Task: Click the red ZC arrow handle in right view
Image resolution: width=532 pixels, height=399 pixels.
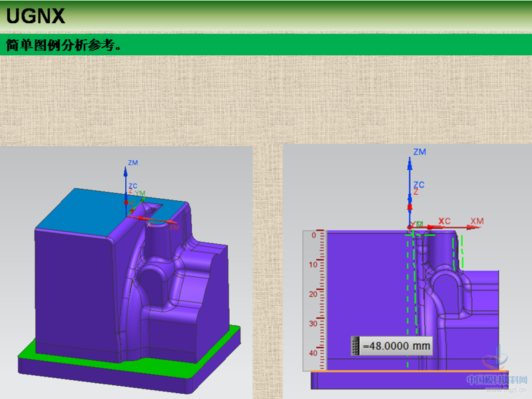Action: pyautogui.click(x=410, y=207)
